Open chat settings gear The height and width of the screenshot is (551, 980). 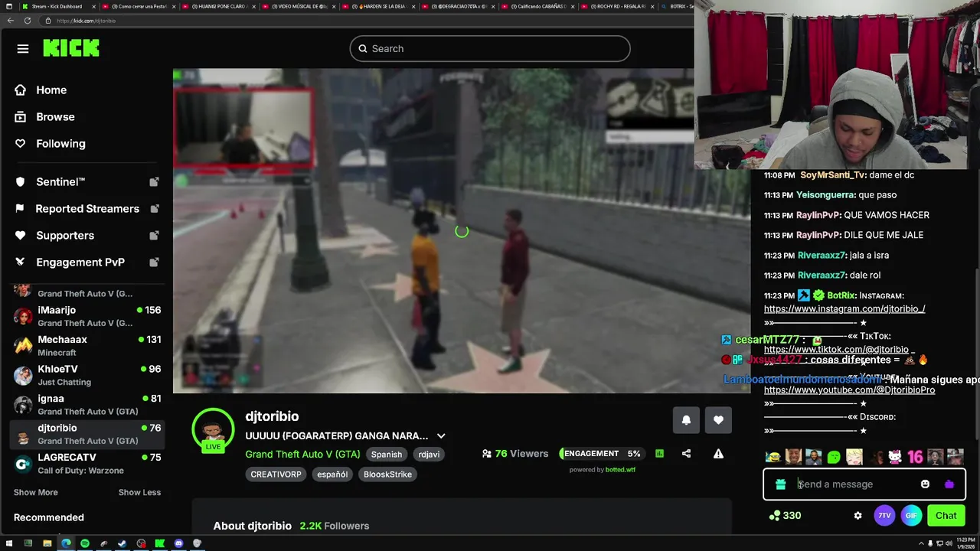[857, 516]
